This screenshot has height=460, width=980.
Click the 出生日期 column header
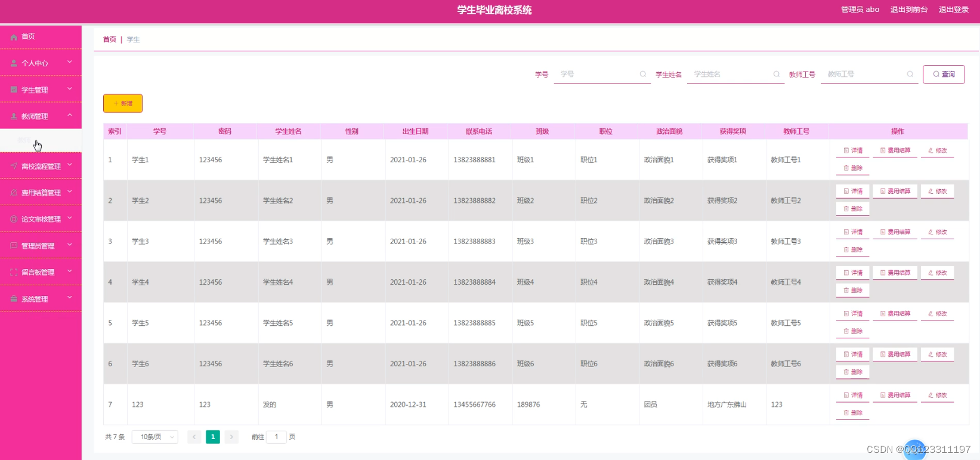point(415,131)
